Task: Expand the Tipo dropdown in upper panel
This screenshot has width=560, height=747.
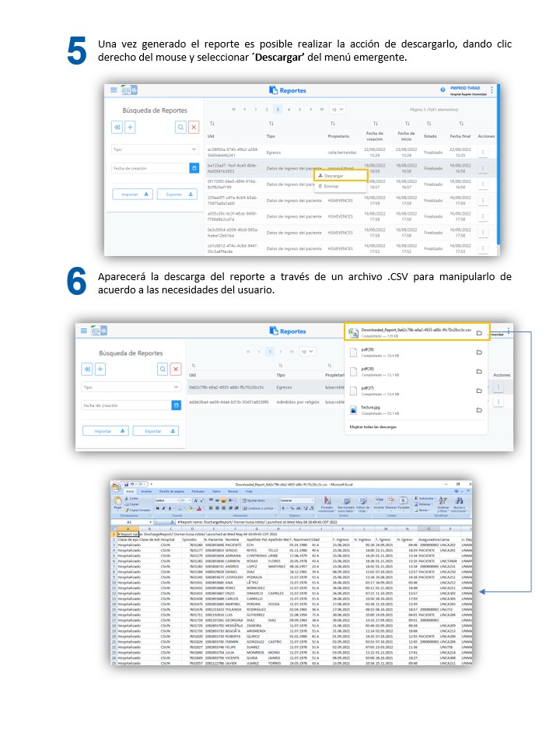Action: pos(155,148)
